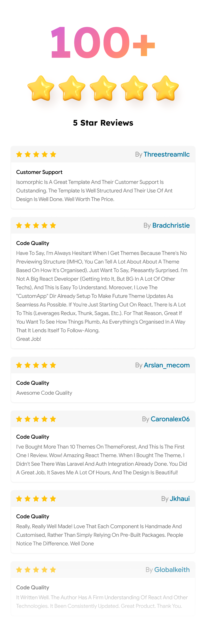This screenshot has width=206, height=644.
Task: Open the Threestreamllc author link
Action: point(167,154)
